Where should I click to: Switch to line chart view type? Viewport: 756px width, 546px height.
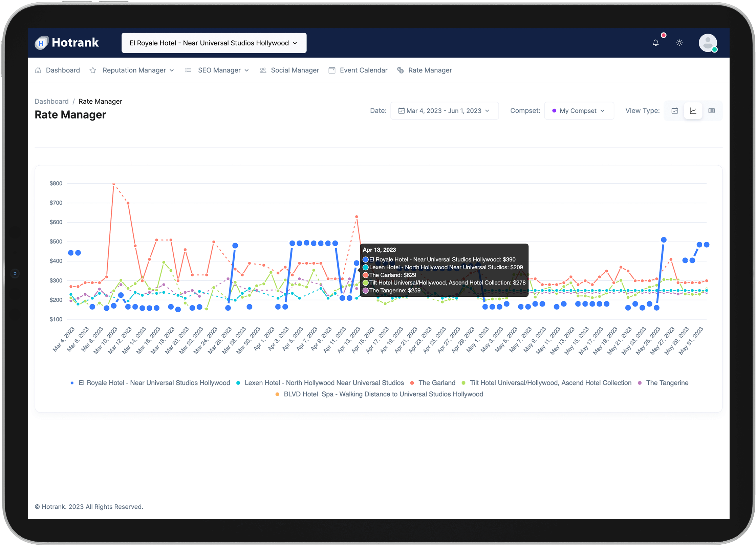click(x=693, y=111)
